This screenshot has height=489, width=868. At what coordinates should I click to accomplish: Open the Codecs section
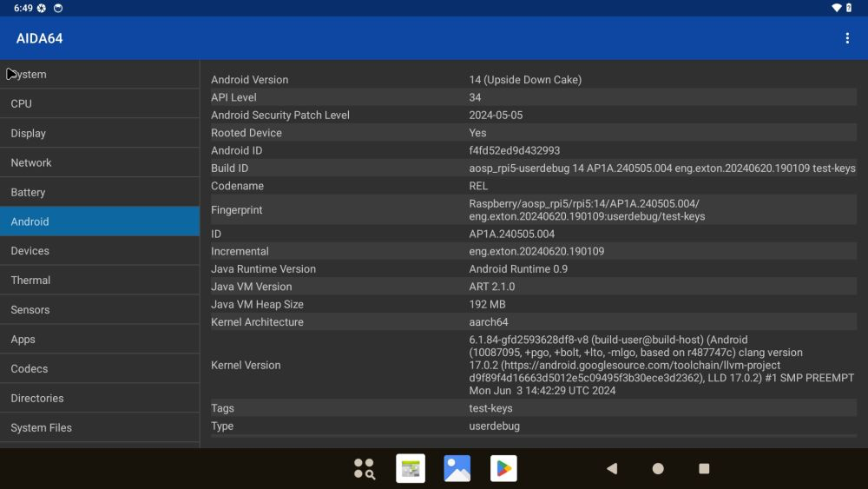tap(100, 368)
